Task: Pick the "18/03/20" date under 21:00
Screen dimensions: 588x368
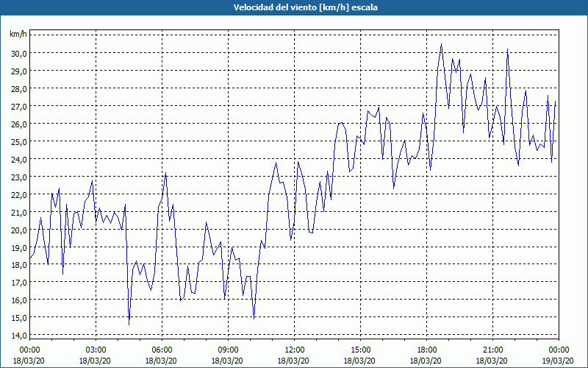Action: click(492, 361)
